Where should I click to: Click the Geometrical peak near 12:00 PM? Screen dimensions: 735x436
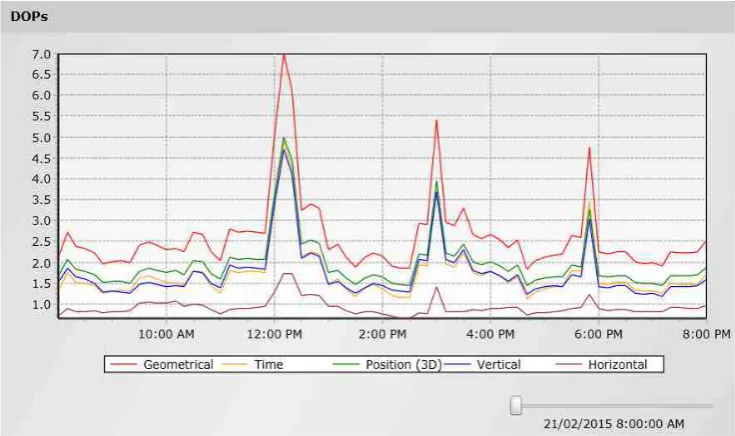point(284,55)
